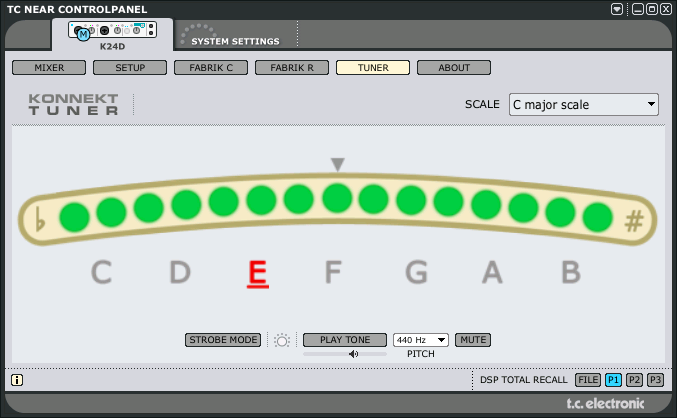
Task: Click the highlighted note E
Action: click(258, 272)
